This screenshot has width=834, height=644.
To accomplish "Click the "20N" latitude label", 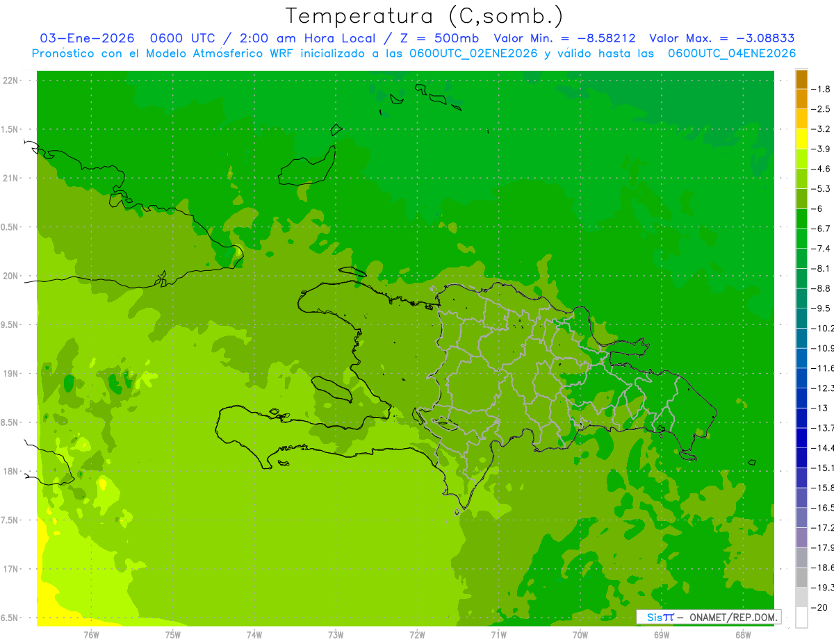I will click(10, 276).
